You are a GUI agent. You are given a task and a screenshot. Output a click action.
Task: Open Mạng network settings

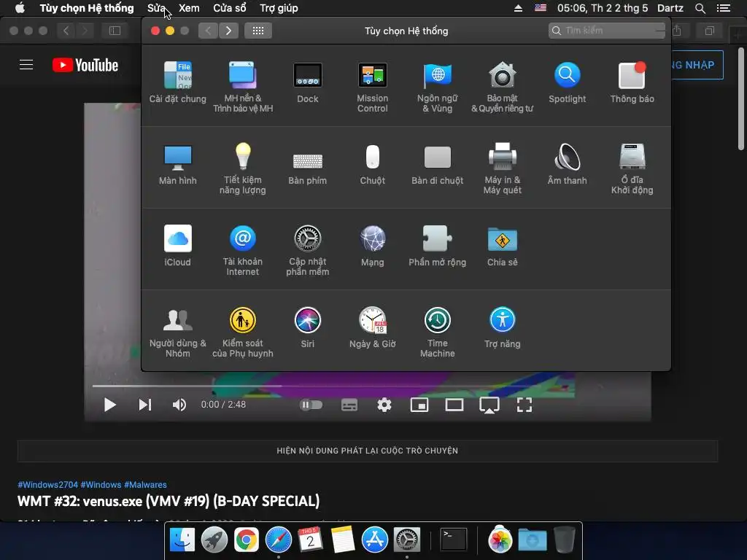tap(373, 246)
